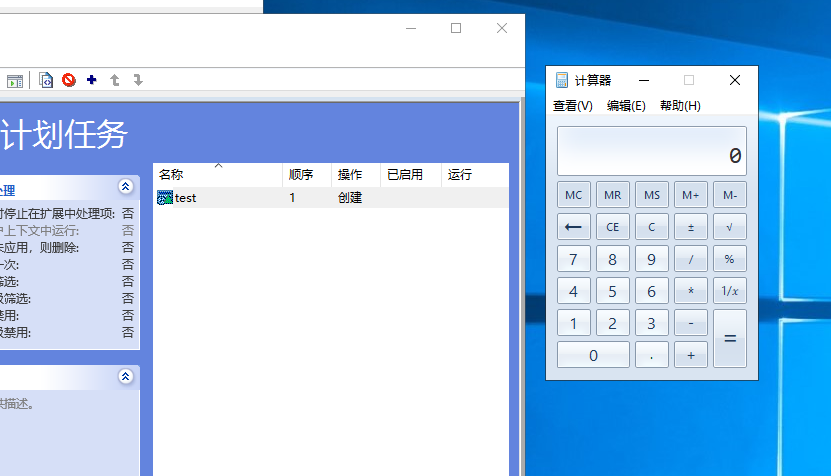Click the move-down arrow toolbar icon
This screenshot has width=831, height=476.
[x=138, y=80]
